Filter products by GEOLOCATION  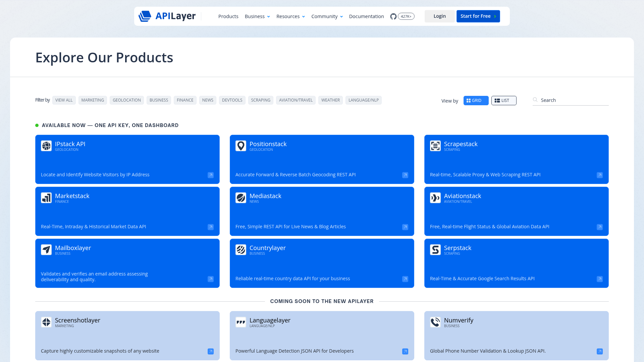click(127, 100)
